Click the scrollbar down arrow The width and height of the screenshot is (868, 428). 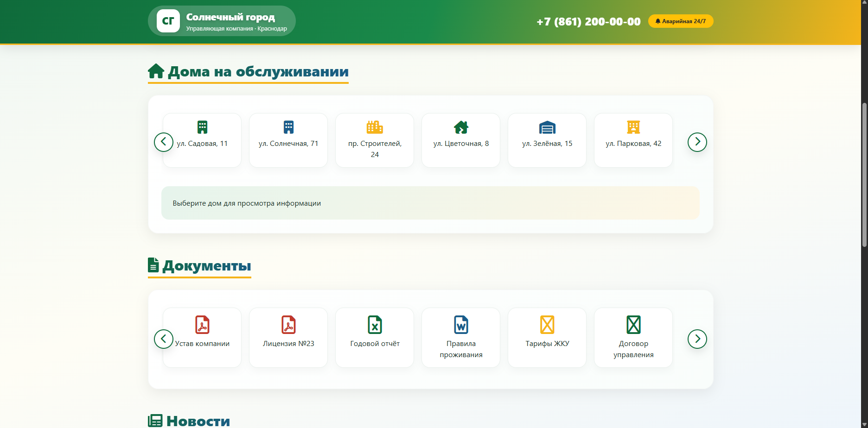(x=864, y=424)
